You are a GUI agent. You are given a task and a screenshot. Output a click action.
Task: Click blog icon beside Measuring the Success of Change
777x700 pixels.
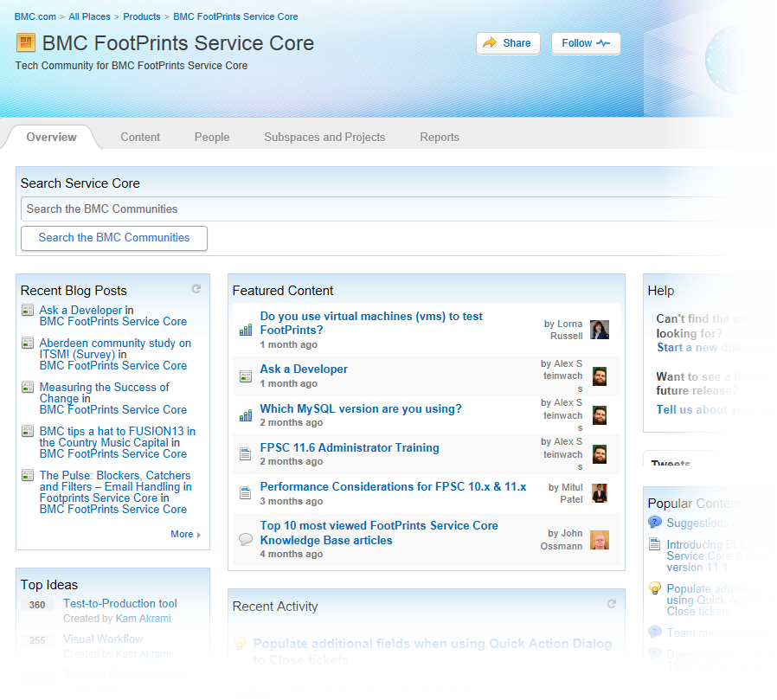(28, 387)
